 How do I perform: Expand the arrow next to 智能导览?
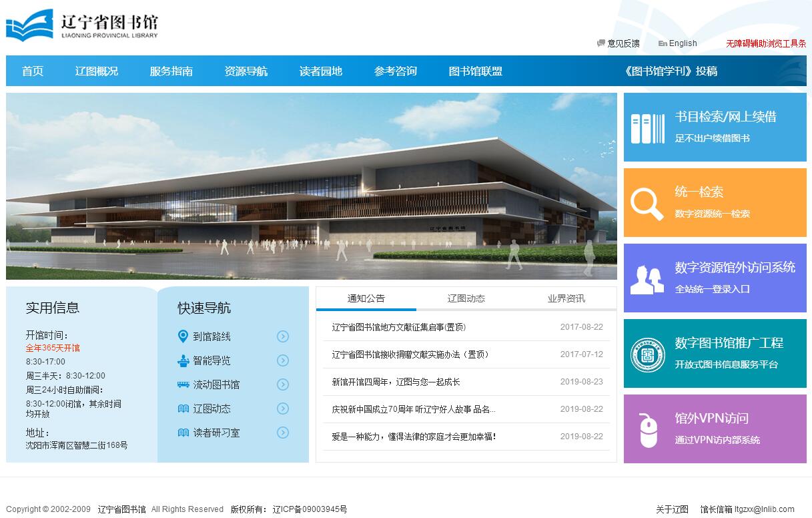[283, 360]
